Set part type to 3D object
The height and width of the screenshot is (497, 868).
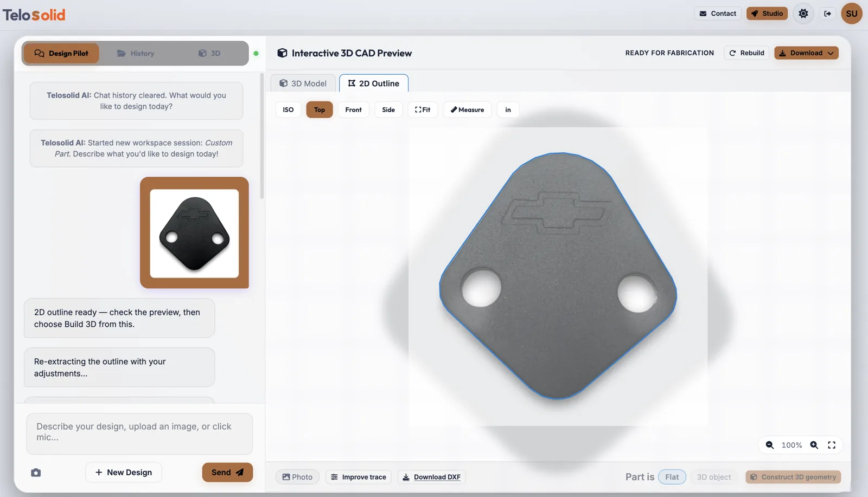(714, 477)
